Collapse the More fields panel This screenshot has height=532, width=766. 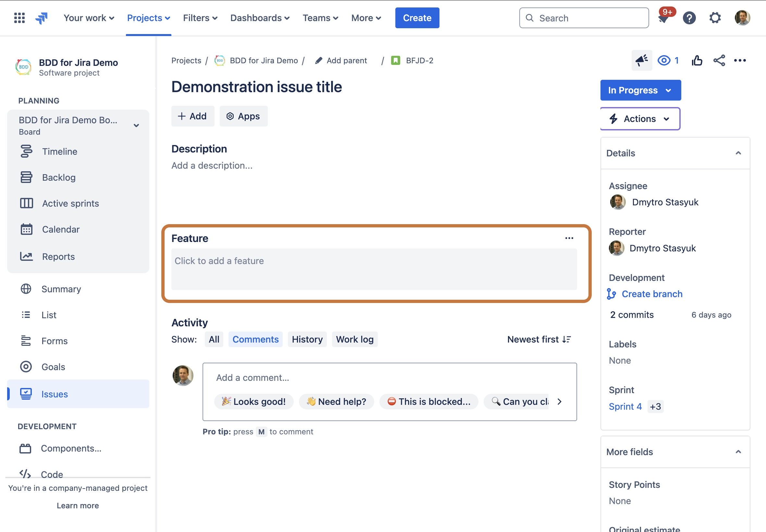pos(738,452)
